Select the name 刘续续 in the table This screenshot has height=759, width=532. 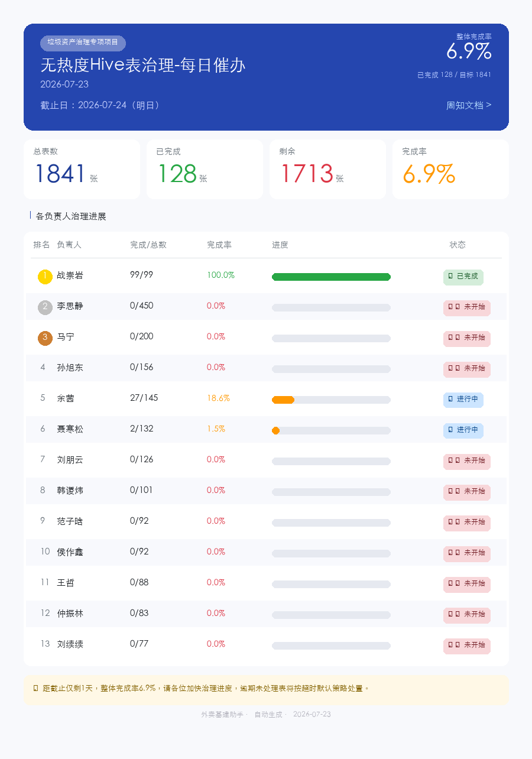(x=70, y=644)
